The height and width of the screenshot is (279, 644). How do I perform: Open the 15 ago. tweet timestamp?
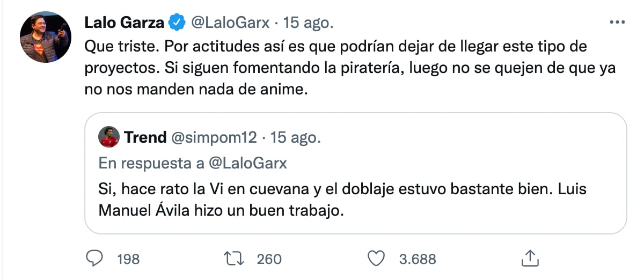click(308, 23)
